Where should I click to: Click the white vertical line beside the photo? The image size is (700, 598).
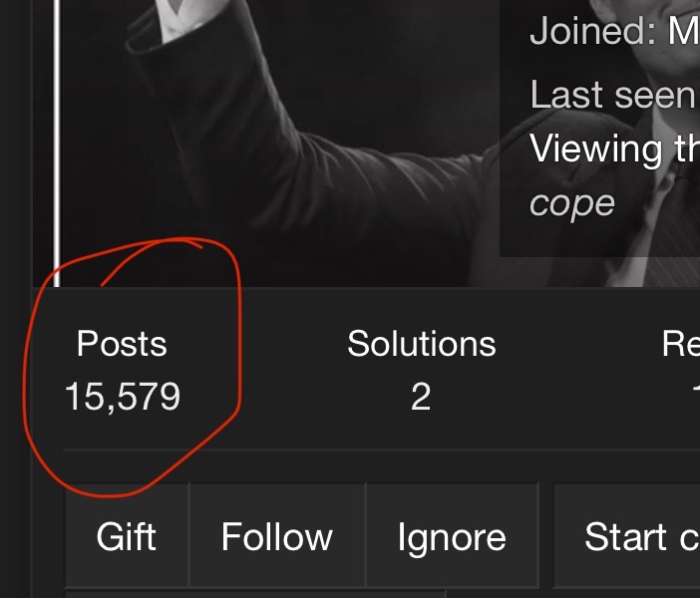pos(56,140)
